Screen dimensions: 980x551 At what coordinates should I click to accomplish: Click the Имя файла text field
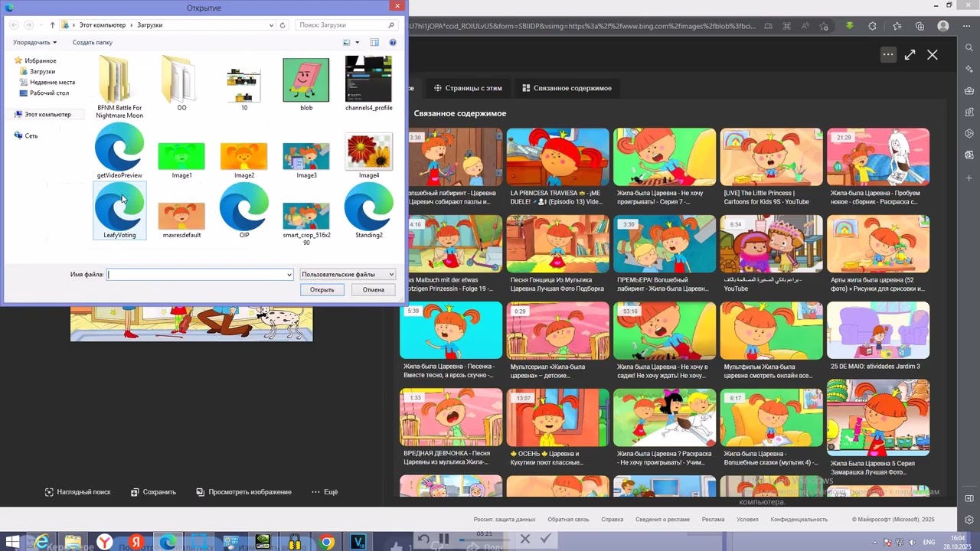point(196,274)
